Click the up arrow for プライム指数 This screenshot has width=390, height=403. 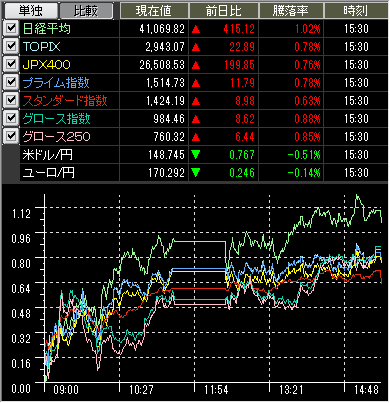click(x=196, y=83)
